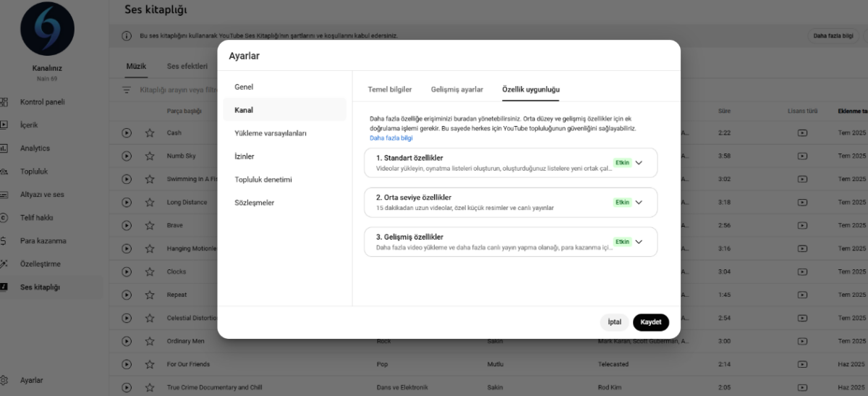
Task: Favorite the Clocks track with star
Action: [x=150, y=271]
